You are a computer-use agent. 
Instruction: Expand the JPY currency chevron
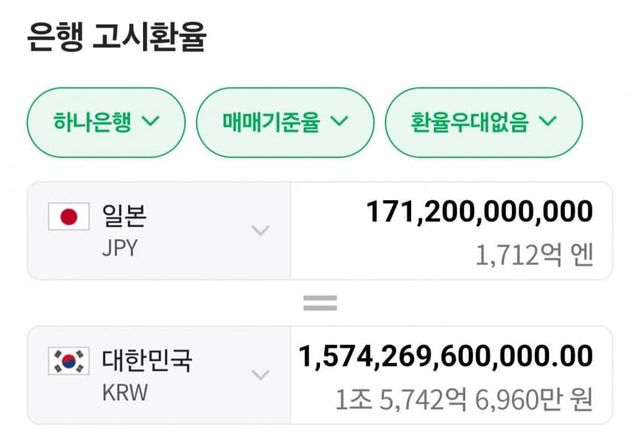260,231
